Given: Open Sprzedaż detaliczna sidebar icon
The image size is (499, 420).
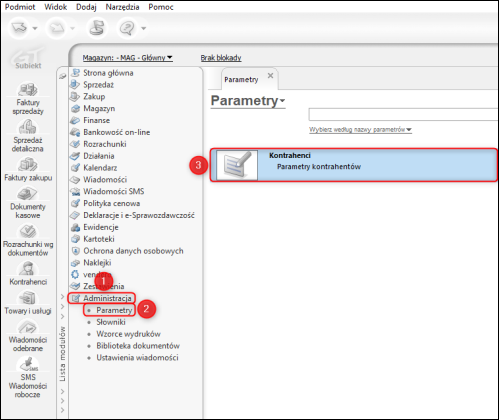Looking at the screenshot, I should (28, 127).
